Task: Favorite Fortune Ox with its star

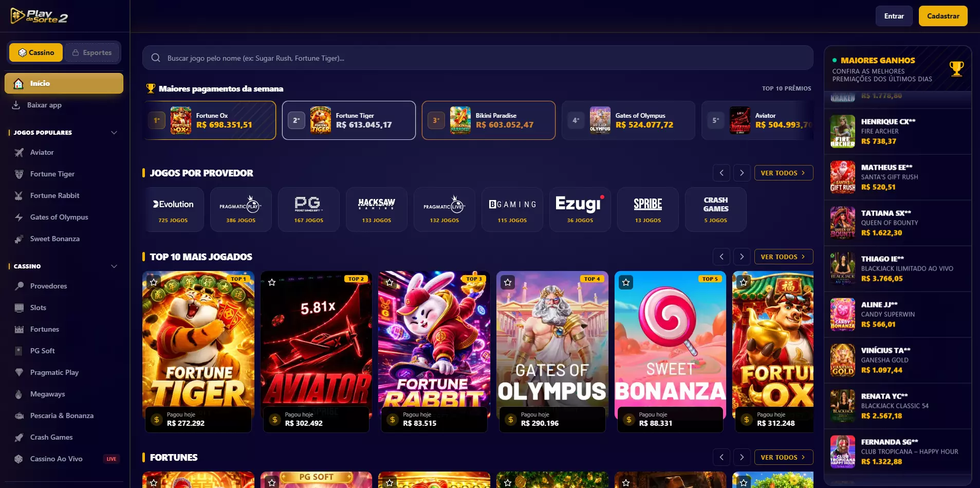Action: (x=744, y=282)
